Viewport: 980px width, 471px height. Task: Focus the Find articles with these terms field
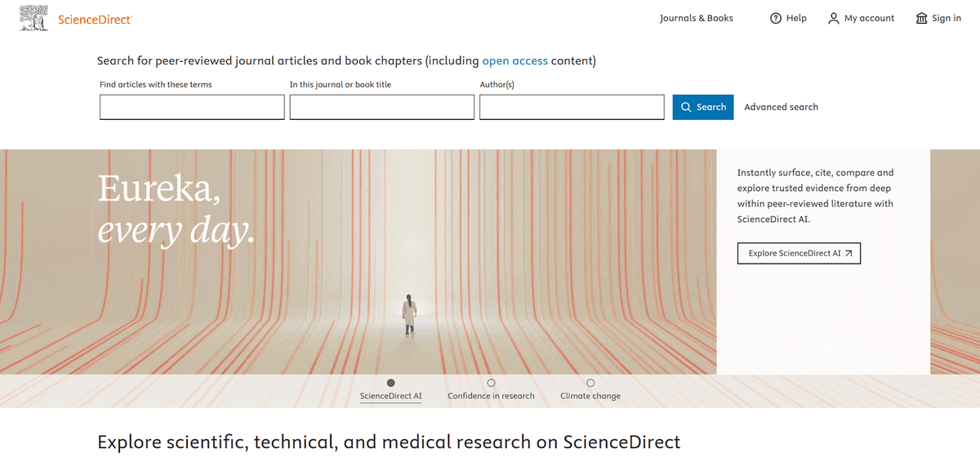pyautogui.click(x=192, y=107)
